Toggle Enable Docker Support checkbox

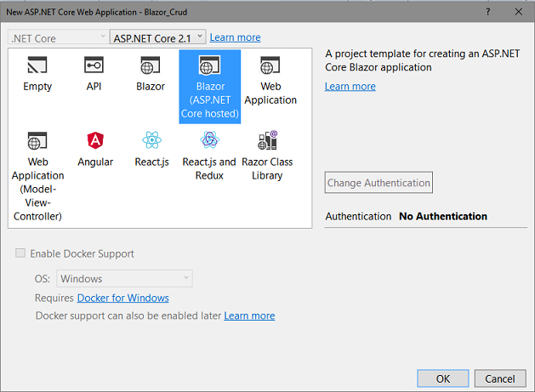[x=20, y=253]
